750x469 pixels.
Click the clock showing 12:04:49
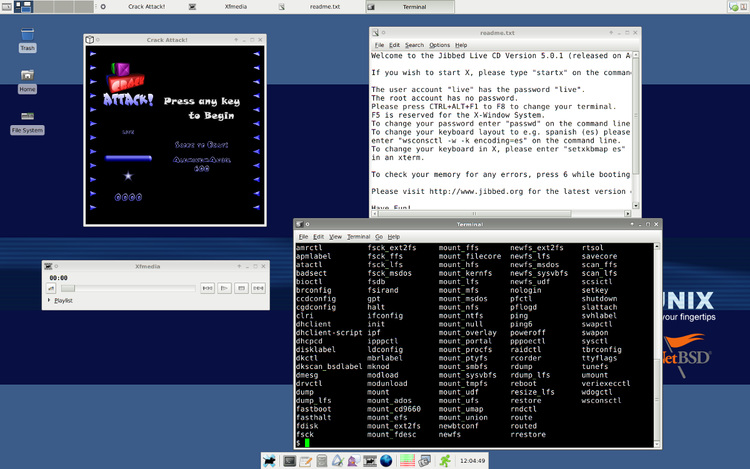pos(472,461)
